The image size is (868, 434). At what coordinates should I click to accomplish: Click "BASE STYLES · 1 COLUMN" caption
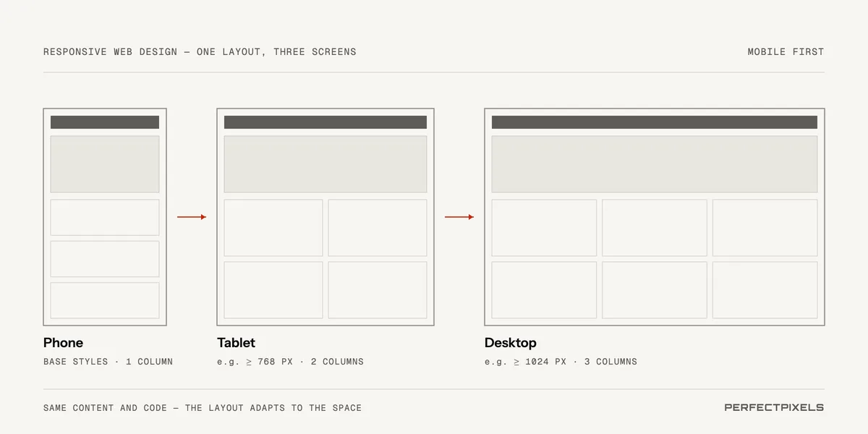tap(108, 362)
